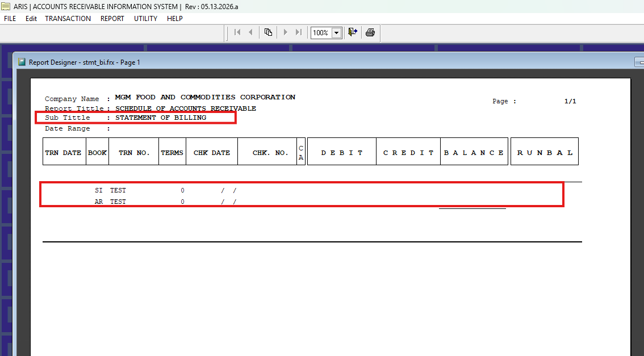Click TEST transaction number in SI row
The image size is (644, 356).
click(118, 191)
